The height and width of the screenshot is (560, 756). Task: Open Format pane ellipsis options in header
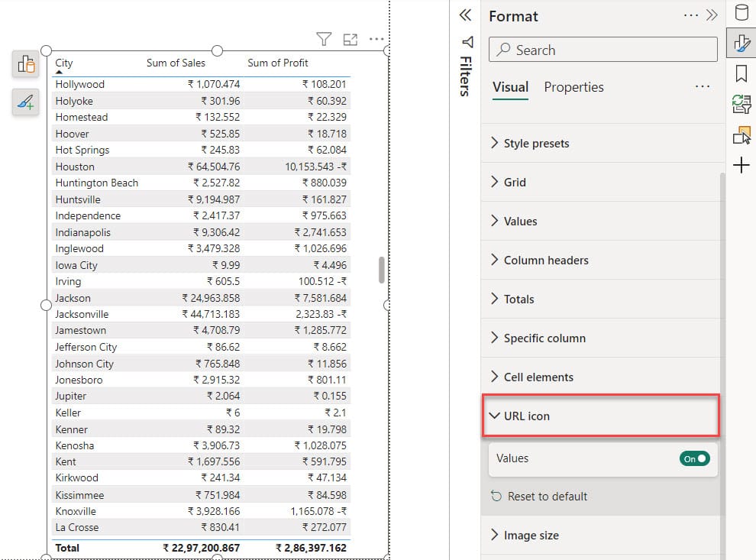pos(691,15)
